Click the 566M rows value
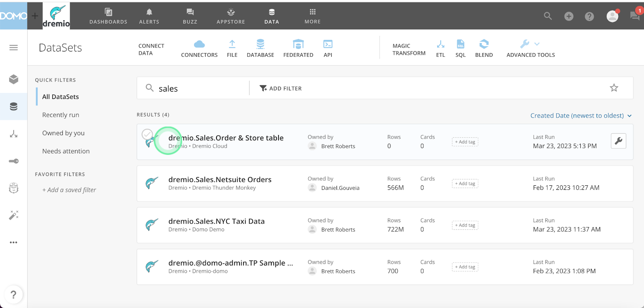Image resolution: width=644 pixels, height=308 pixels. click(x=395, y=188)
